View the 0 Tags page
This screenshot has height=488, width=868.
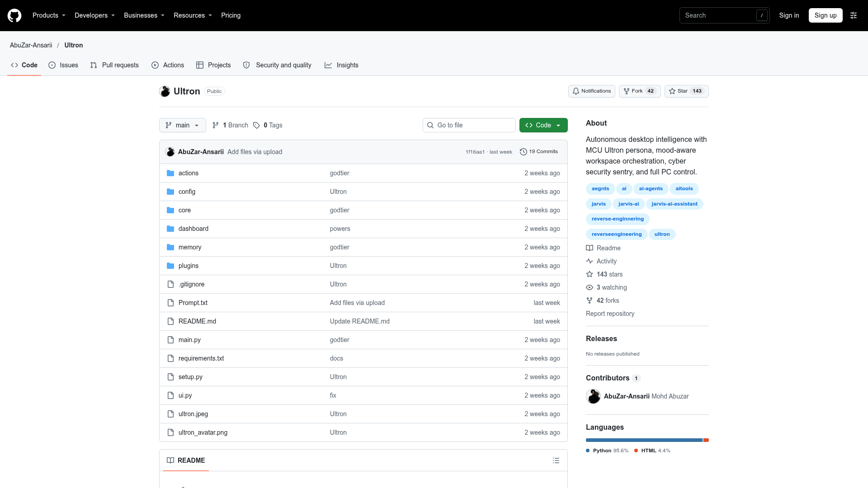(x=268, y=125)
